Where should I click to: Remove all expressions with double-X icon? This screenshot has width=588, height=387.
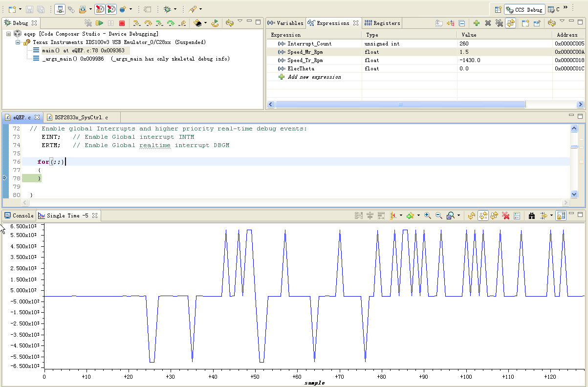pos(499,23)
